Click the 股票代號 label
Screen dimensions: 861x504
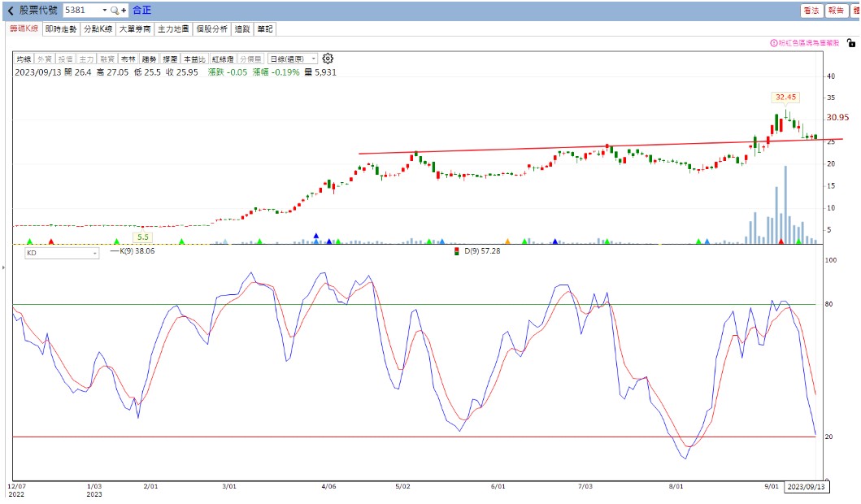(x=38, y=11)
